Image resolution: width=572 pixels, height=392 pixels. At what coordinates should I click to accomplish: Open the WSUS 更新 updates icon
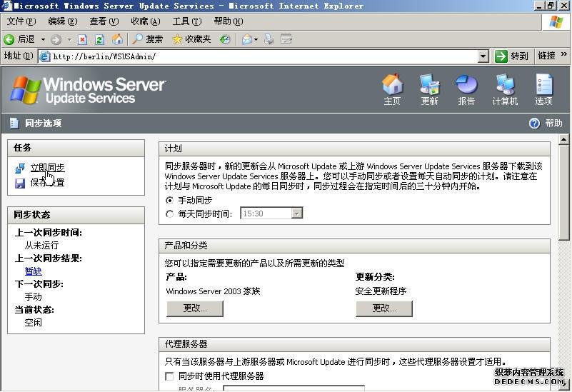click(429, 90)
